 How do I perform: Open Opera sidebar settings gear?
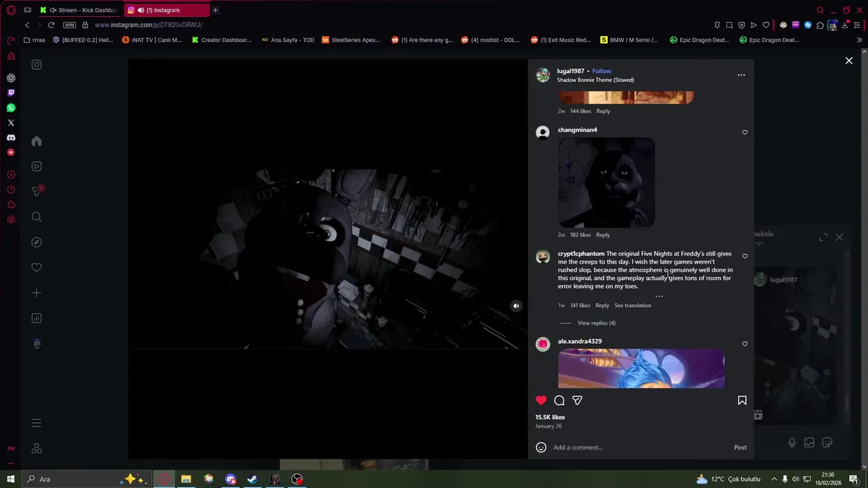coord(11,220)
